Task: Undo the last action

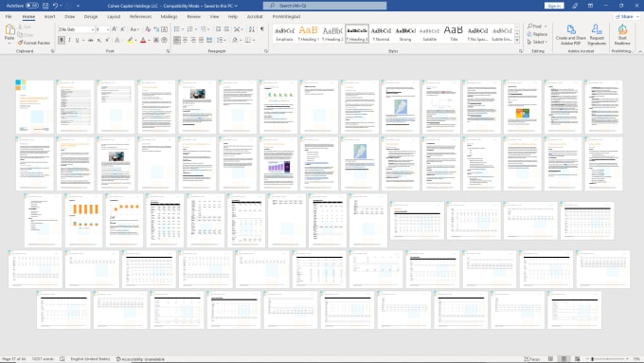Action: coord(56,6)
